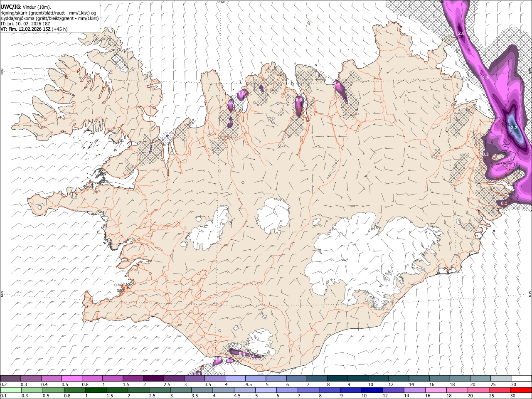Pick the upper scale swatch between 6 and 7

pyautogui.click(x=296, y=379)
